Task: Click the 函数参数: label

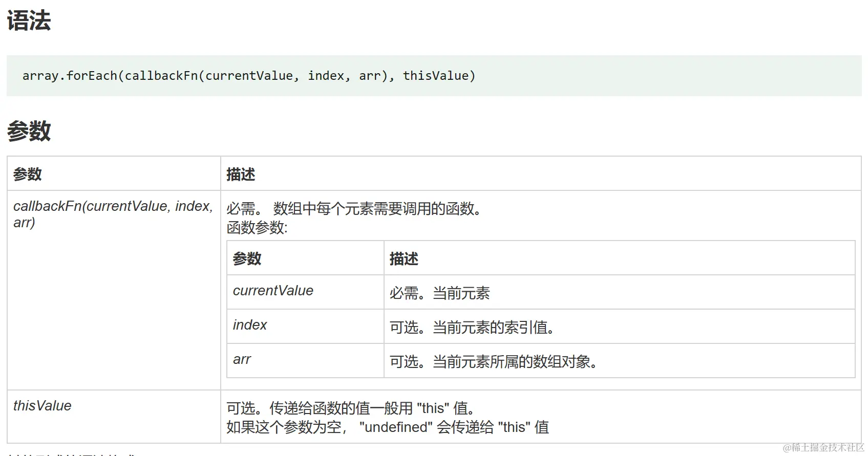Action: coord(257,228)
